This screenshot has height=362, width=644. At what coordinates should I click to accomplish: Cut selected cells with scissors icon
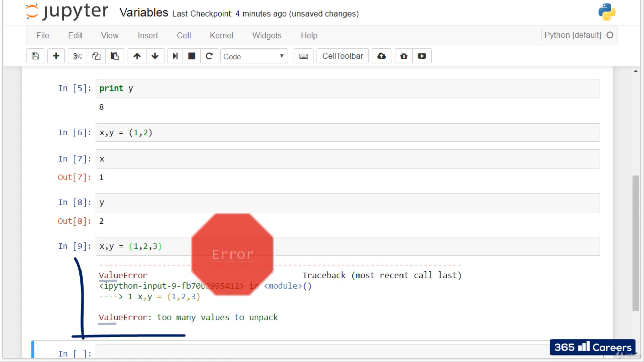pos(77,56)
